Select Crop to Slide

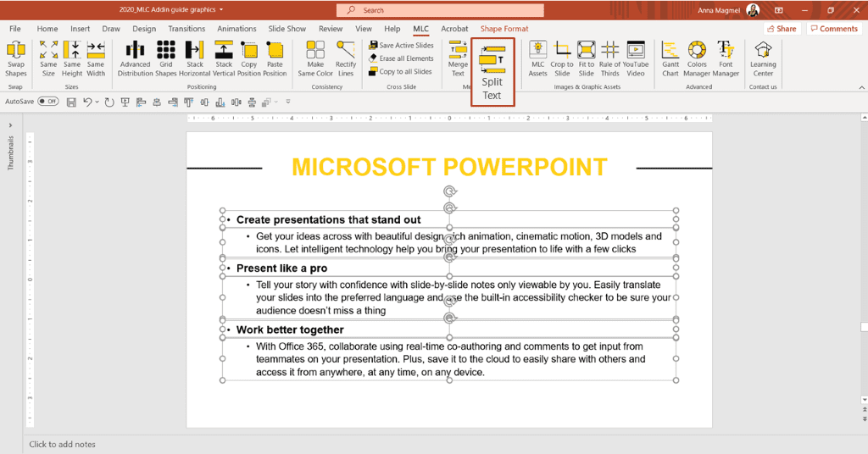[x=562, y=58]
